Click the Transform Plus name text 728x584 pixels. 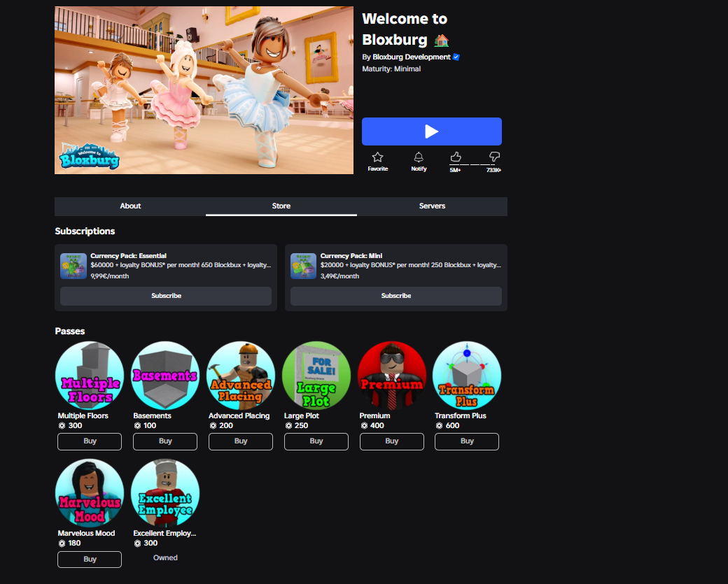pyautogui.click(x=461, y=415)
